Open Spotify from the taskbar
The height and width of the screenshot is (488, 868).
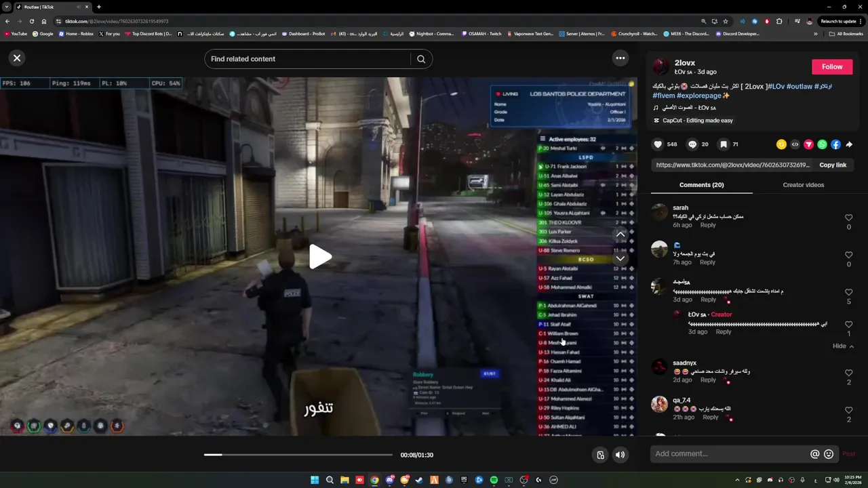pyautogui.click(x=494, y=480)
